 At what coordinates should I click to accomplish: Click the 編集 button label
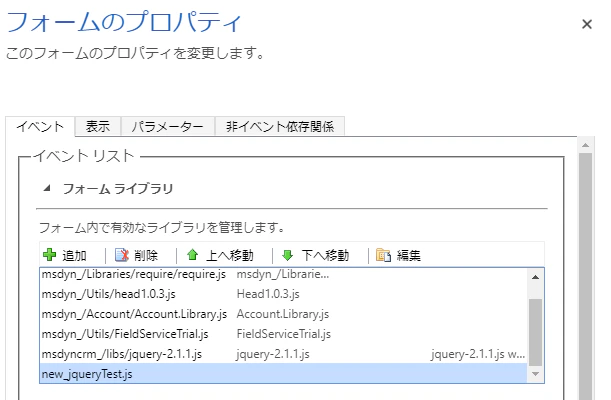pos(409,256)
